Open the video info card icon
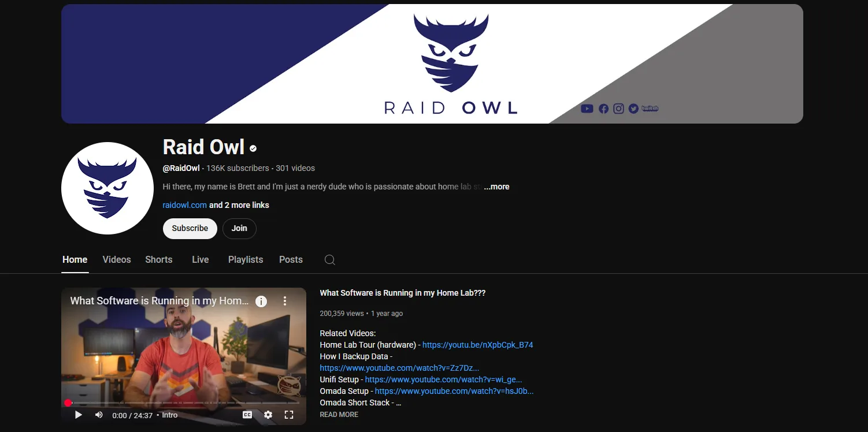 tap(261, 301)
